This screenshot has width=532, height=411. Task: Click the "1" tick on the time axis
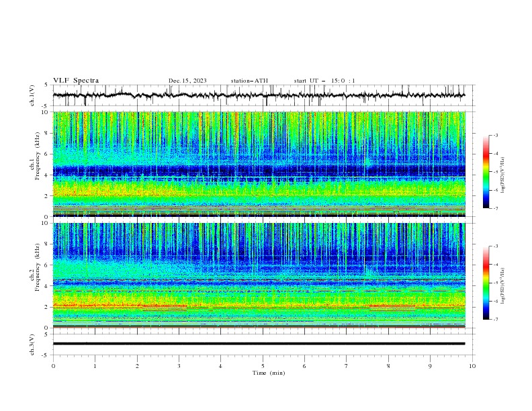coord(95,366)
